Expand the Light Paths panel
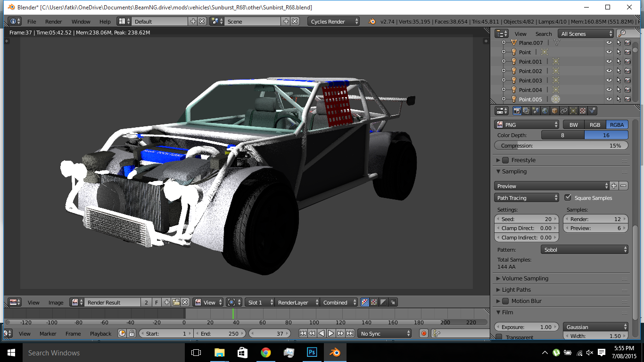This screenshot has height=362, width=644. pos(516,290)
